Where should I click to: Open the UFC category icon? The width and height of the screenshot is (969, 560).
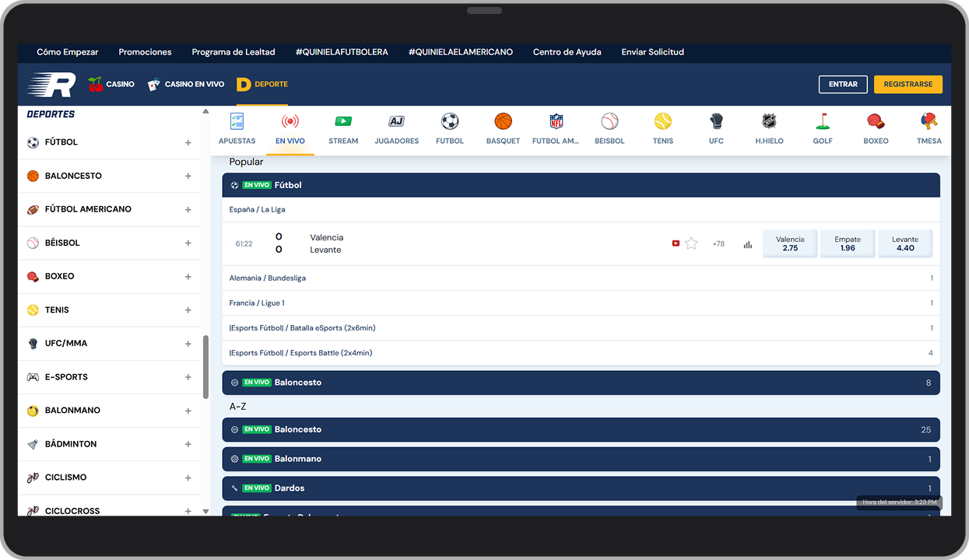point(716,128)
